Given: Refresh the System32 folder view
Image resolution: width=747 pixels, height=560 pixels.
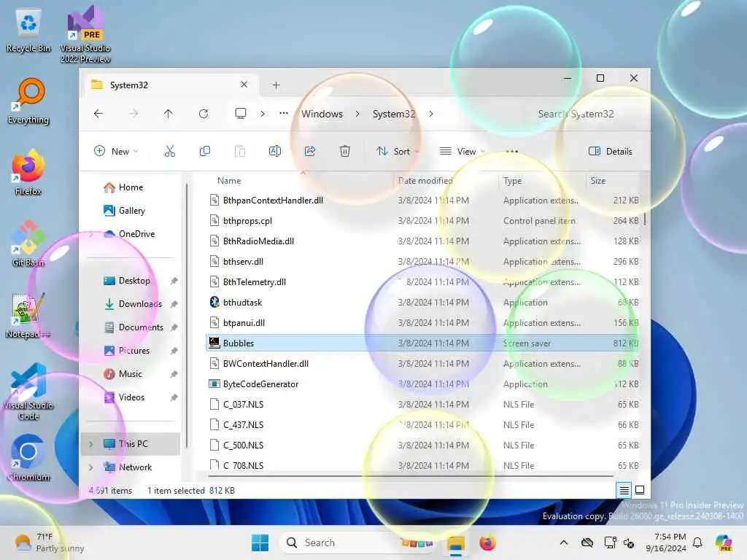Looking at the screenshot, I should tap(204, 114).
